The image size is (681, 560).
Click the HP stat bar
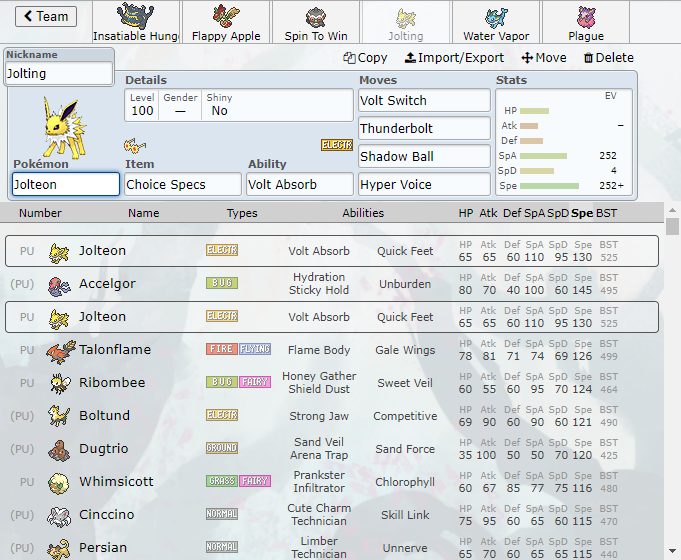pyautogui.click(x=534, y=111)
